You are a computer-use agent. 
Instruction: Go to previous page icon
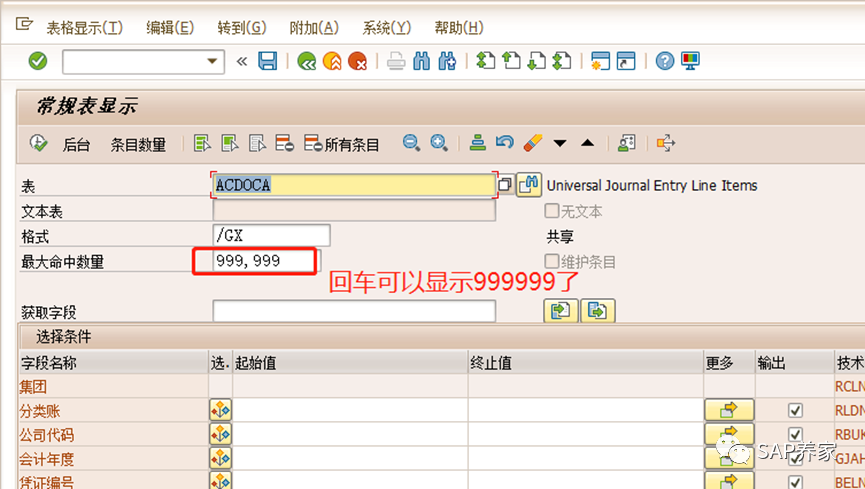pyautogui.click(x=511, y=61)
